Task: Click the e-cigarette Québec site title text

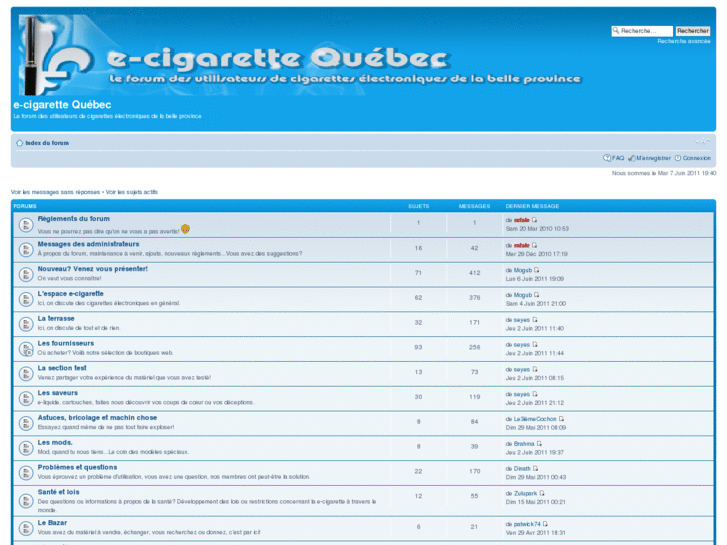Action: pyautogui.click(x=62, y=105)
